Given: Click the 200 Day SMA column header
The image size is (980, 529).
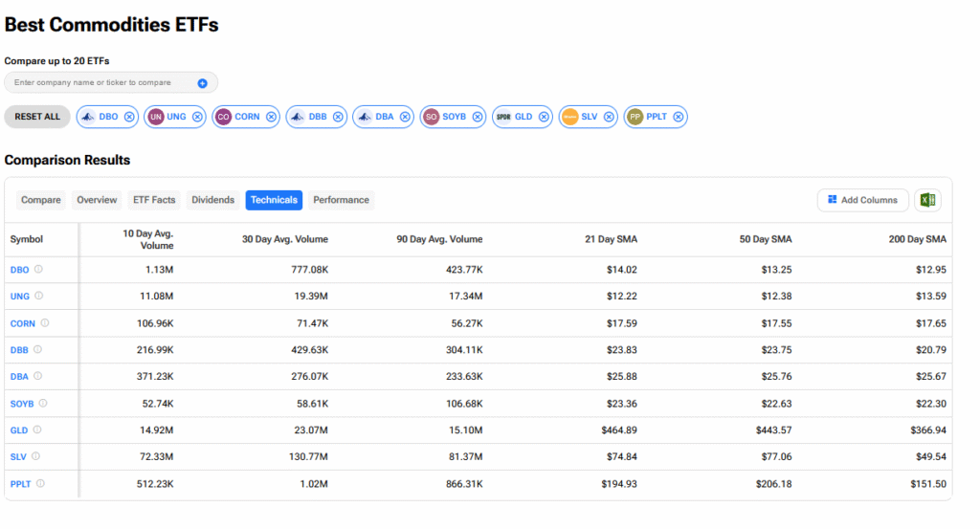Looking at the screenshot, I should 918,239.
